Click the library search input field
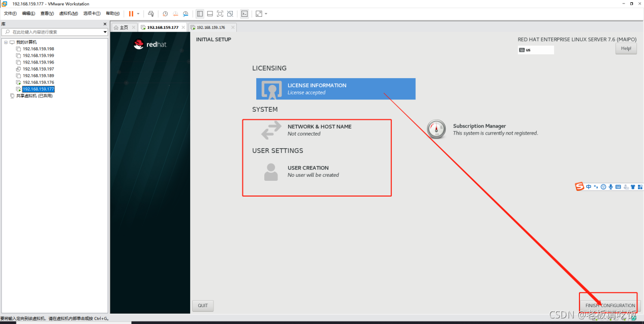 coord(54,31)
